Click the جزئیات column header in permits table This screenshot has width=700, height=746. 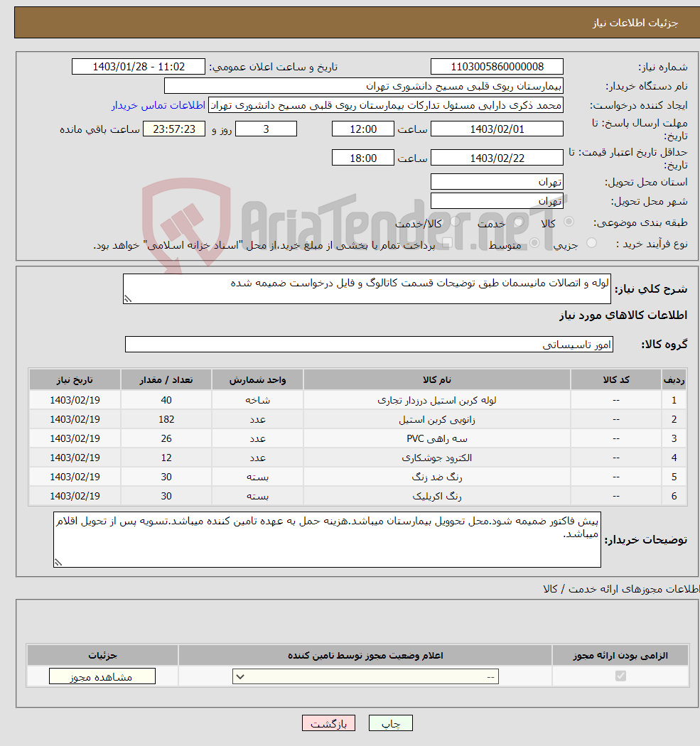pyautogui.click(x=102, y=655)
